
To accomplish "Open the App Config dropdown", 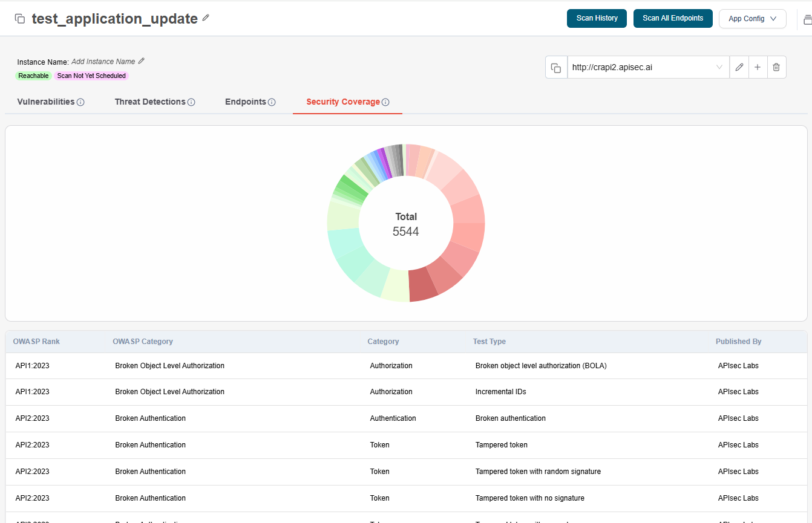I will click(751, 19).
